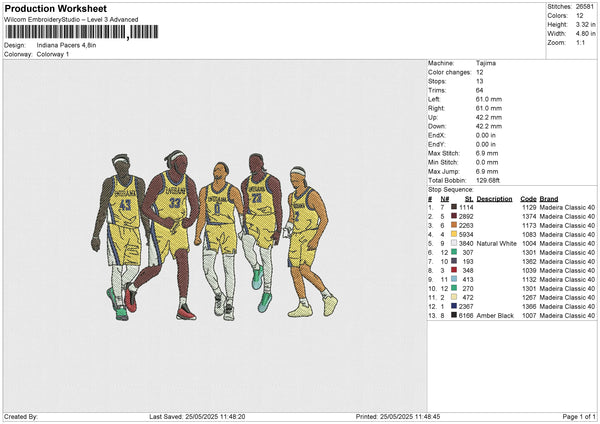The height and width of the screenshot is (424, 600).
Task: Pick the orange swatch beside 2263 stitches
Action: click(454, 225)
